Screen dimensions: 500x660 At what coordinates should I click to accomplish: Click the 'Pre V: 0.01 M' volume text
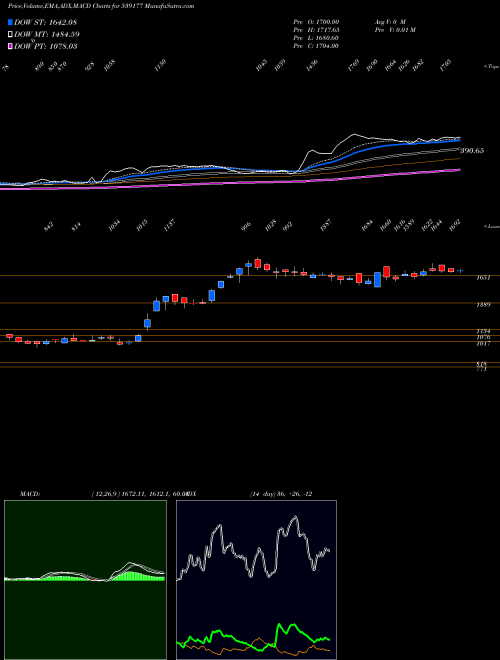click(x=395, y=30)
